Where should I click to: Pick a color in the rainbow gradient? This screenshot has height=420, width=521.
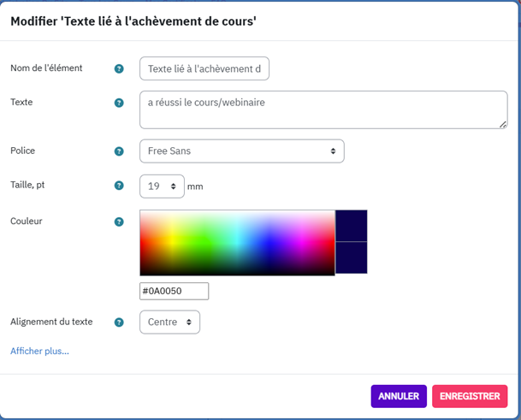point(237,242)
